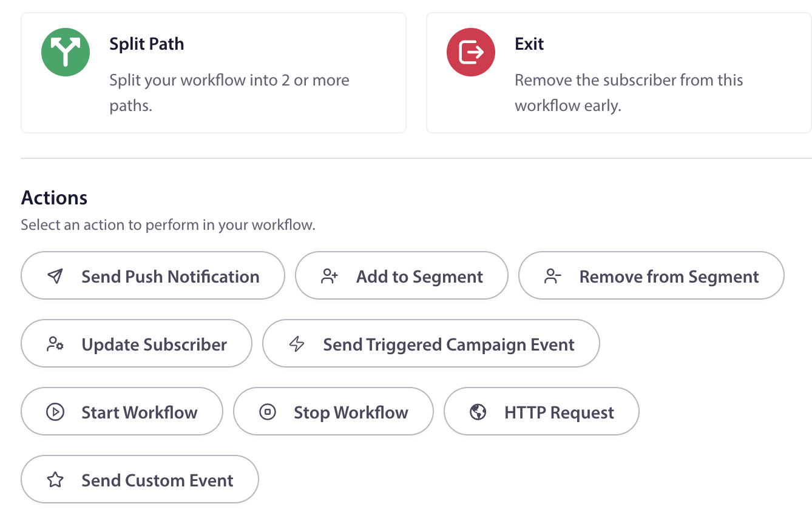
Task: Choose the Exit workflow card description
Action: [x=629, y=93]
